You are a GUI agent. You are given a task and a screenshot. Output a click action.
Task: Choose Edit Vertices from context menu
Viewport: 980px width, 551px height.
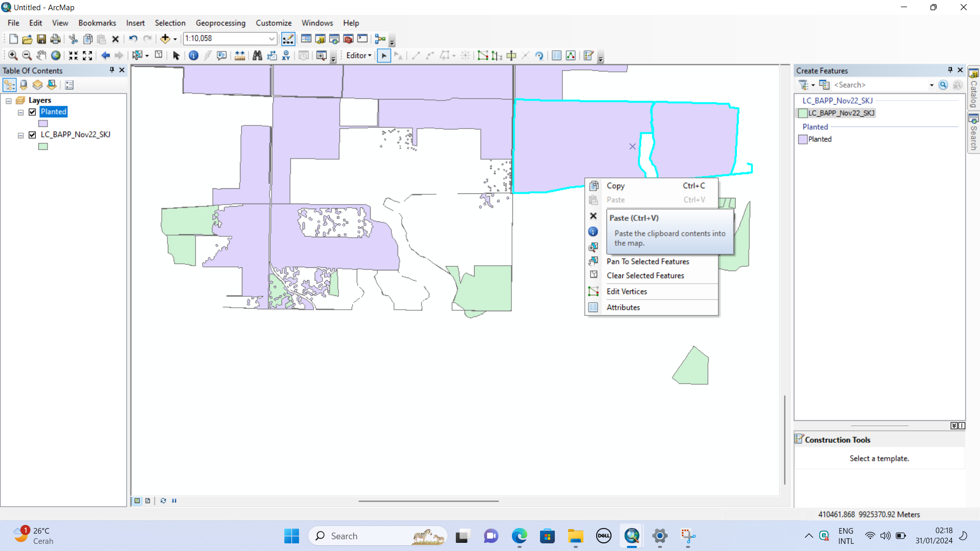[626, 291]
